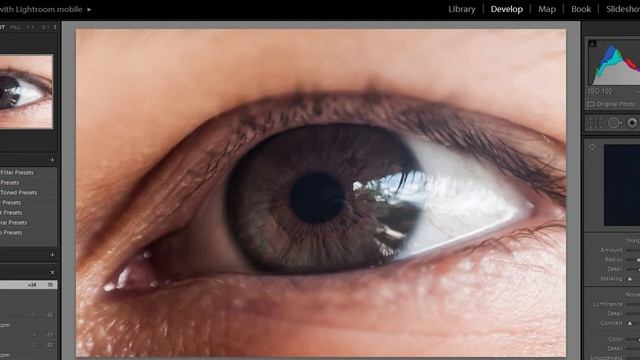The image size is (640, 360).
Task: Click the histogram graph
Action: [614, 62]
